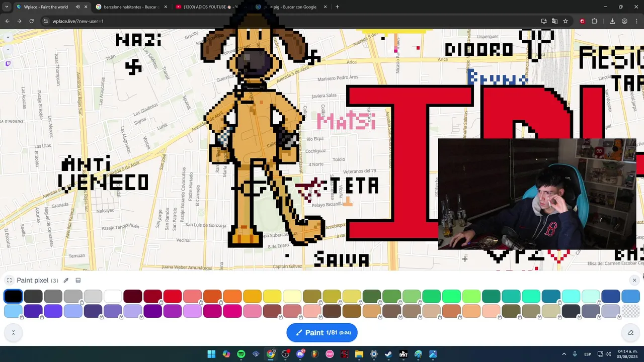Click the microphone icon in system tray
Image resolution: width=644 pixels, height=362 pixels.
(575, 354)
